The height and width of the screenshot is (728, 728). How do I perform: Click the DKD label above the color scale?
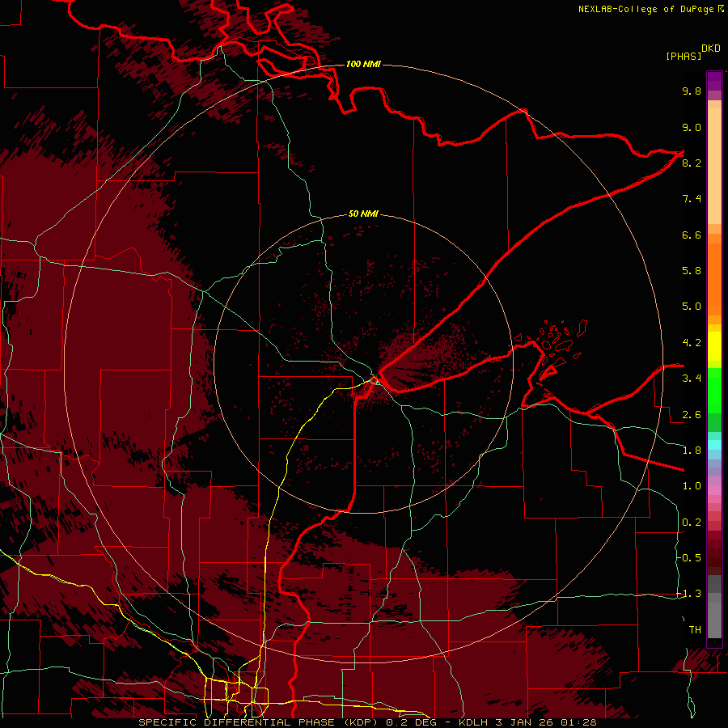click(x=711, y=49)
